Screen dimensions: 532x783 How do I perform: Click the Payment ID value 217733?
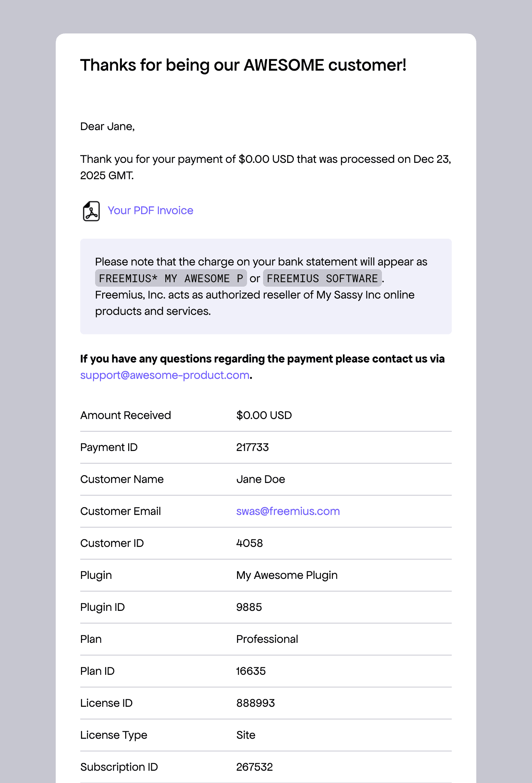coord(252,447)
